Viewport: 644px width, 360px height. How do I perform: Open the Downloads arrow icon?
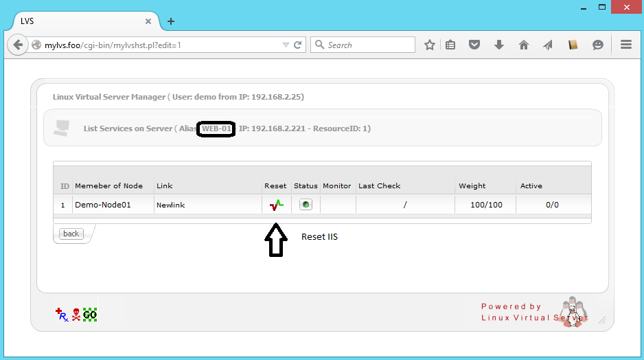tap(499, 45)
